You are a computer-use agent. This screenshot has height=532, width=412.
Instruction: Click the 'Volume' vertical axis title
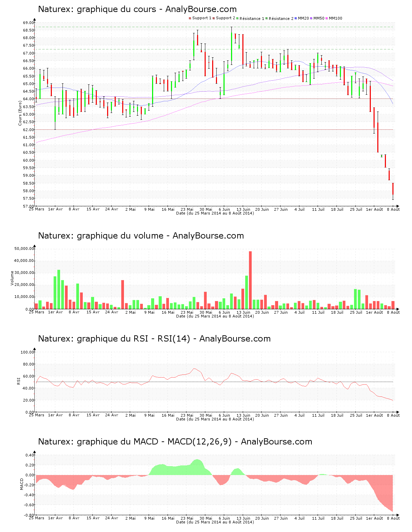tap(12, 278)
